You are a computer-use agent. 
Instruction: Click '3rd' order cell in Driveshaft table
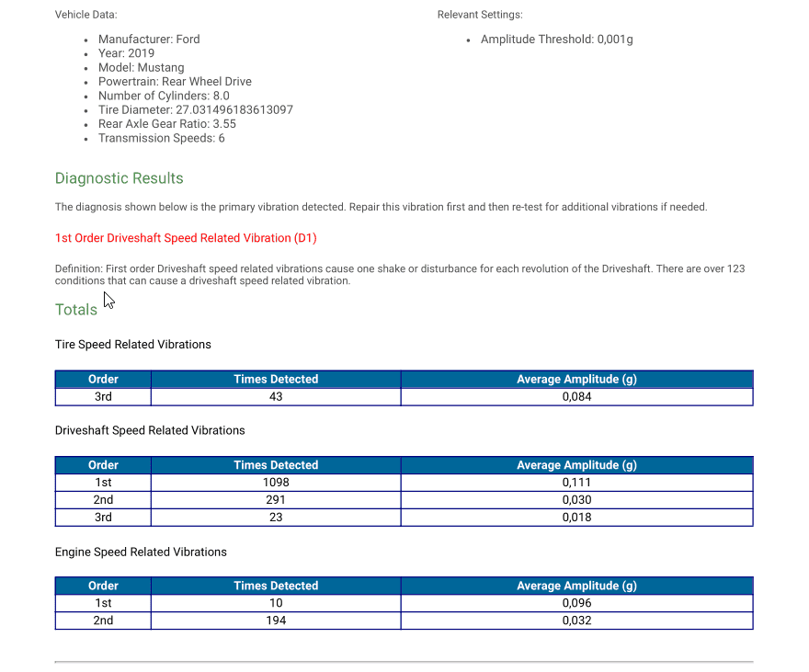pyautogui.click(x=103, y=518)
